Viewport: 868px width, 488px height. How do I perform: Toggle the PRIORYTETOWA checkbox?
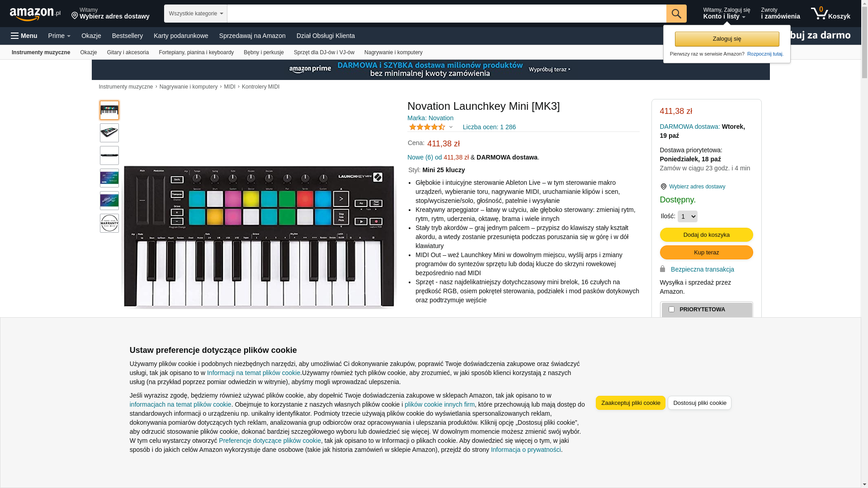[671, 310]
